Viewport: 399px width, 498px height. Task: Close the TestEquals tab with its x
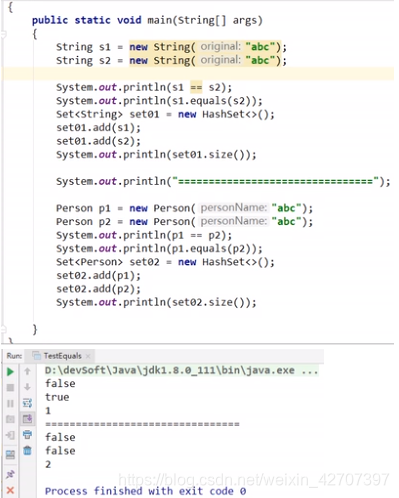(88, 356)
